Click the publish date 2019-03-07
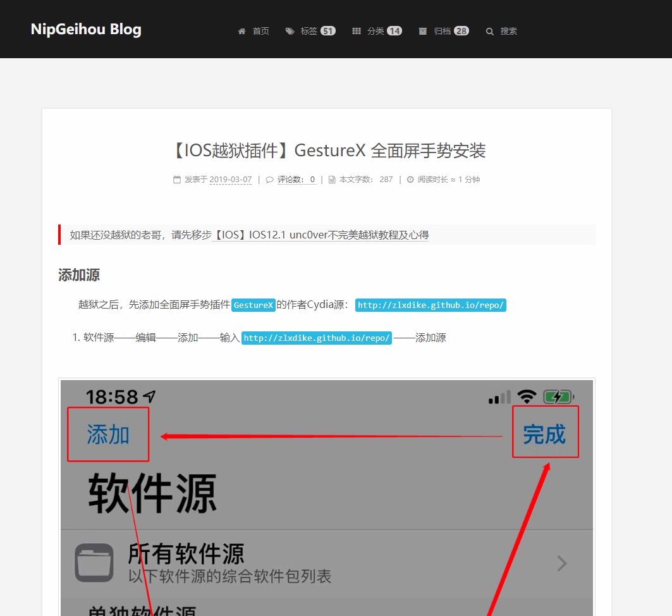The width and height of the screenshot is (672, 616). 231,180
